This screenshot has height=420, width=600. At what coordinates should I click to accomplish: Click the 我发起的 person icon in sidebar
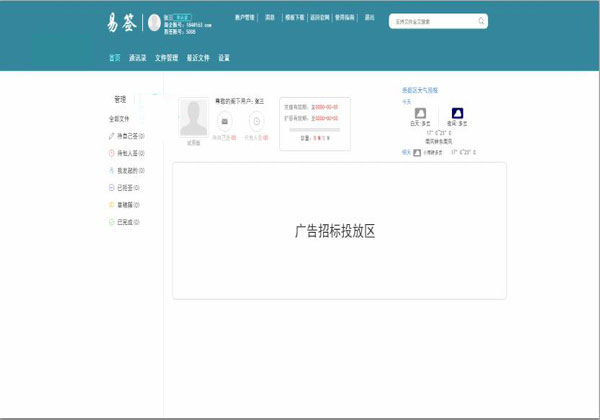coord(111,170)
